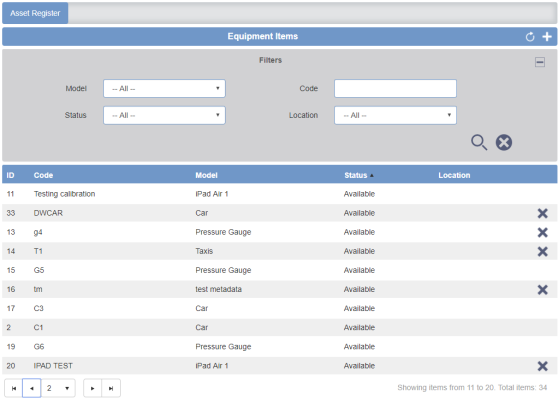Select the g4 code cell

click(38, 232)
